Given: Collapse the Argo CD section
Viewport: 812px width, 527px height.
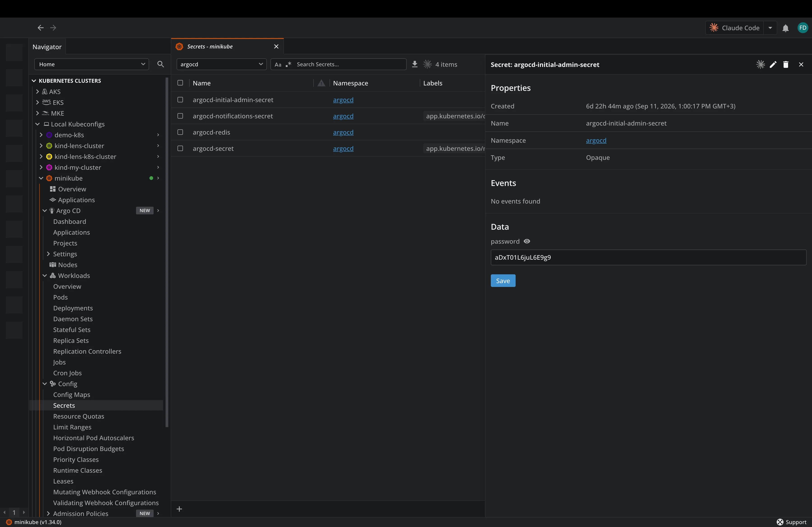Looking at the screenshot, I should (45, 211).
